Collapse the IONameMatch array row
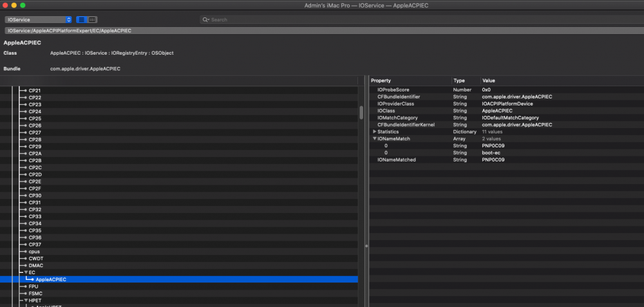This screenshot has width=644, height=307. point(374,139)
